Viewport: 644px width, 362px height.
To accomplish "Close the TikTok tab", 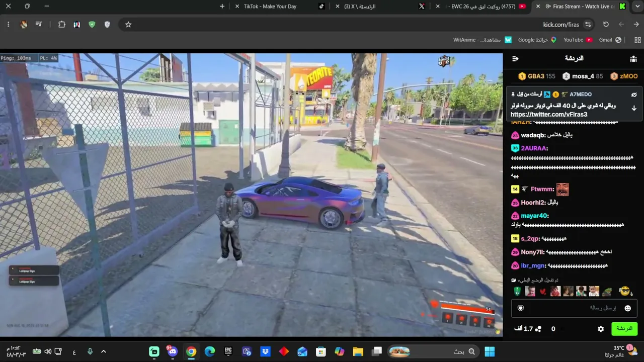I will click(x=237, y=7).
